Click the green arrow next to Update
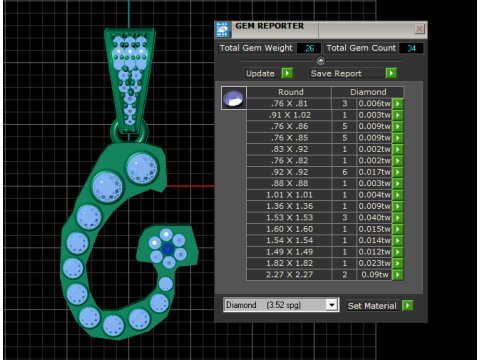The image size is (480, 360). (x=287, y=73)
